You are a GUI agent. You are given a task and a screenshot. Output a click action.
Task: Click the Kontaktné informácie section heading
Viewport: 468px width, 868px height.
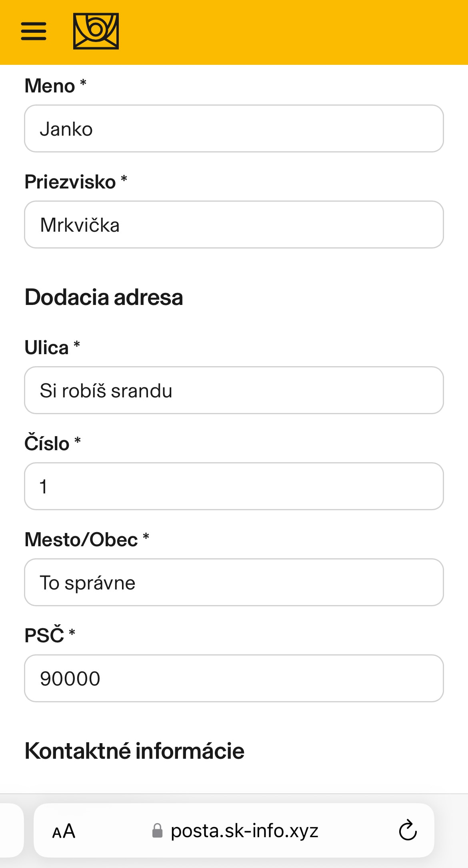click(x=134, y=751)
